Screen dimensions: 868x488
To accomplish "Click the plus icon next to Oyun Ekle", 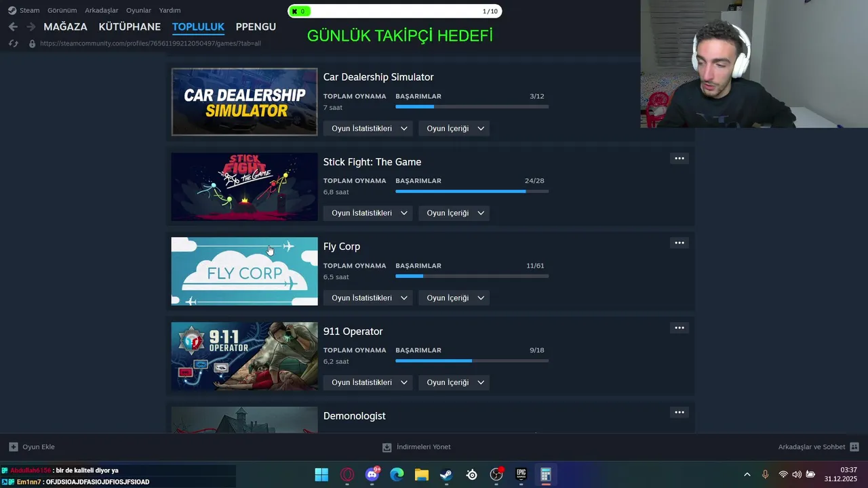I will (14, 447).
